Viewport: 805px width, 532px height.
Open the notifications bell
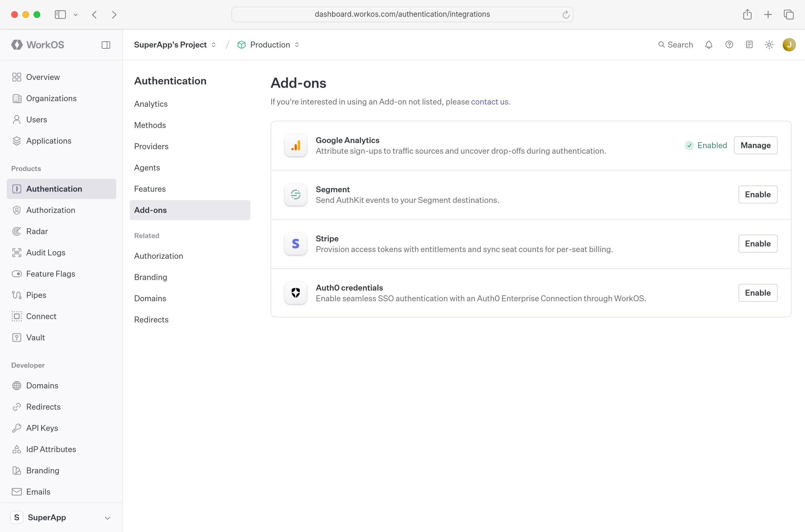[709, 45]
